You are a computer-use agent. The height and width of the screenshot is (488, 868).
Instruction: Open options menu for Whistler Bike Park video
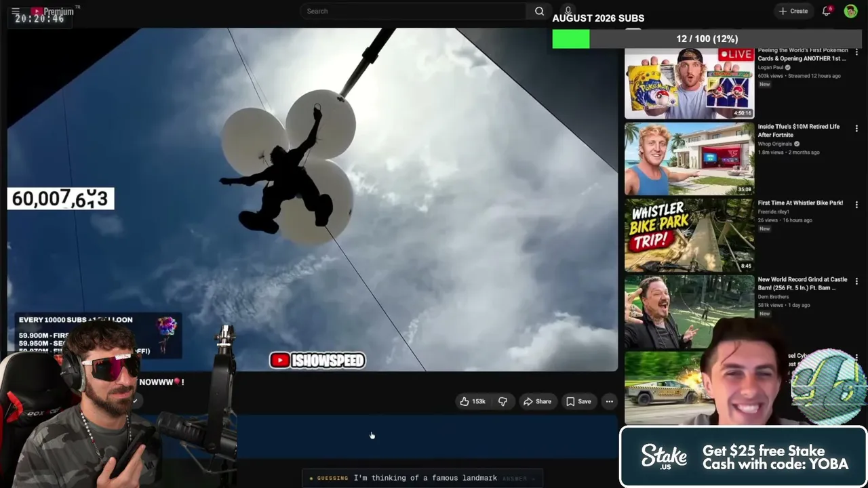856,204
